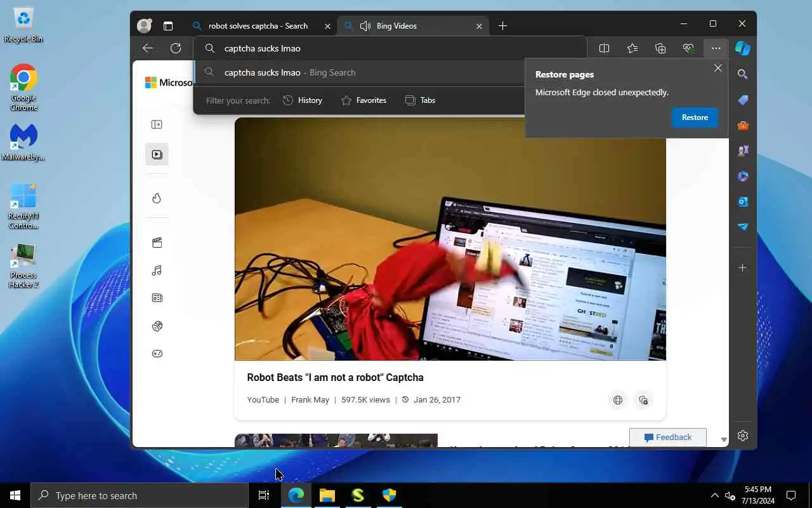Click the save video icon beside globe

643,400
